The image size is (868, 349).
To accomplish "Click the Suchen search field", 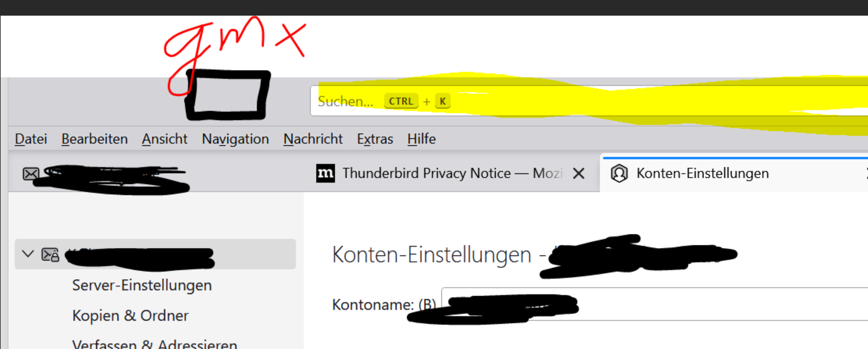I will coord(589,100).
